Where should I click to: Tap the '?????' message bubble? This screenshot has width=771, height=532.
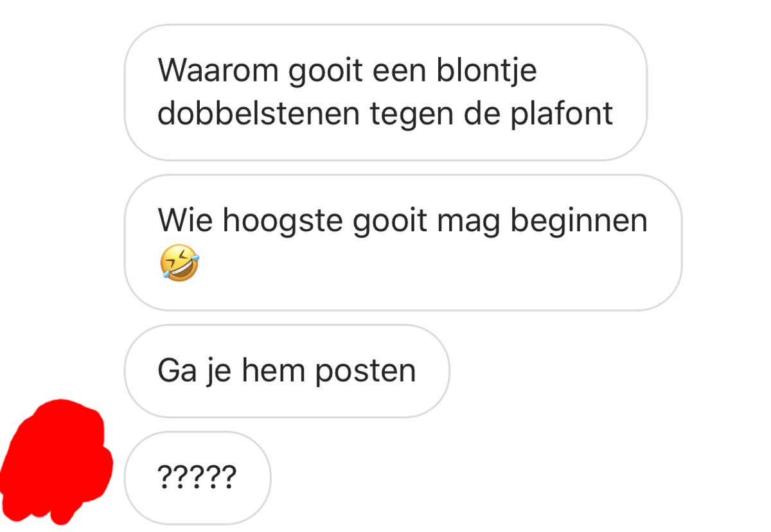(197, 477)
